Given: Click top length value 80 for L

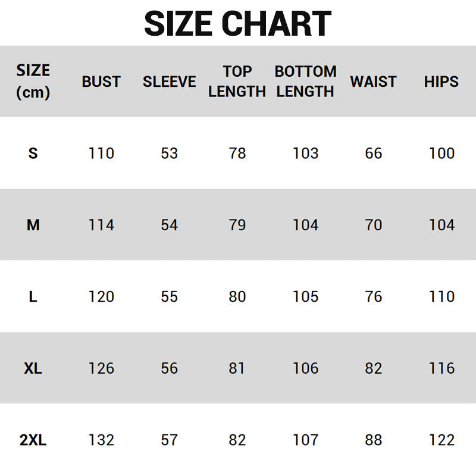Looking at the screenshot, I should pos(237,296).
